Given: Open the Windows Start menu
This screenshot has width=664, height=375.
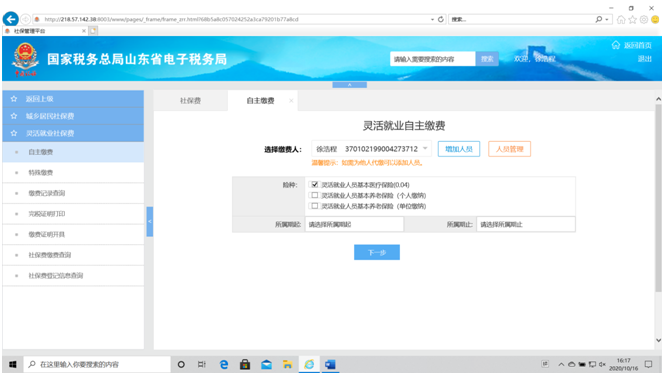Looking at the screenshot, I should [x=13, y=364].
